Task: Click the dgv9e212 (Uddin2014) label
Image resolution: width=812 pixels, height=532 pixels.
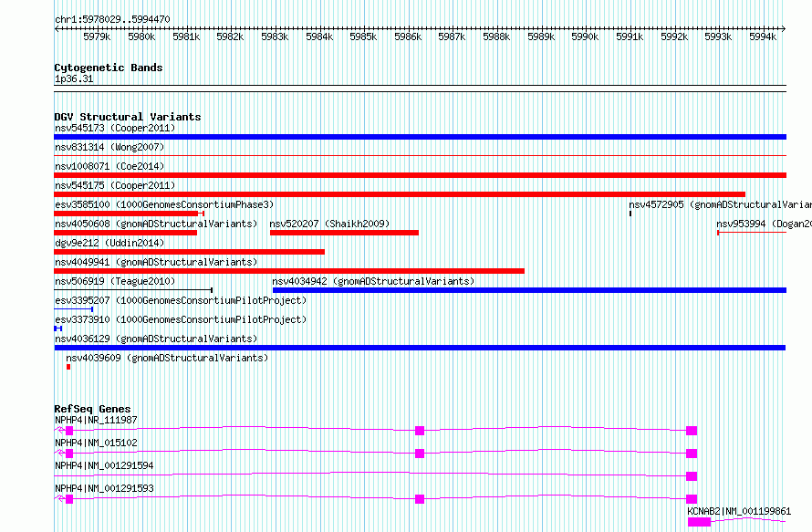Action: click(109, 243)
